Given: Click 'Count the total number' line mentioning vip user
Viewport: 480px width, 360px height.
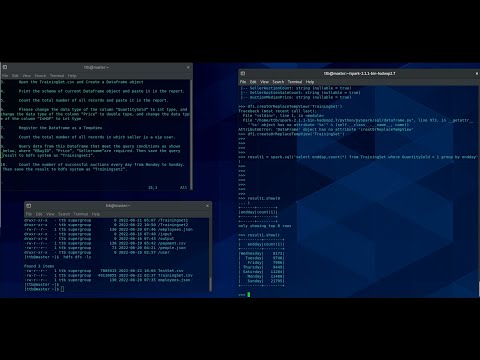Looking at the screenshot, I should [x=97, y=137].
